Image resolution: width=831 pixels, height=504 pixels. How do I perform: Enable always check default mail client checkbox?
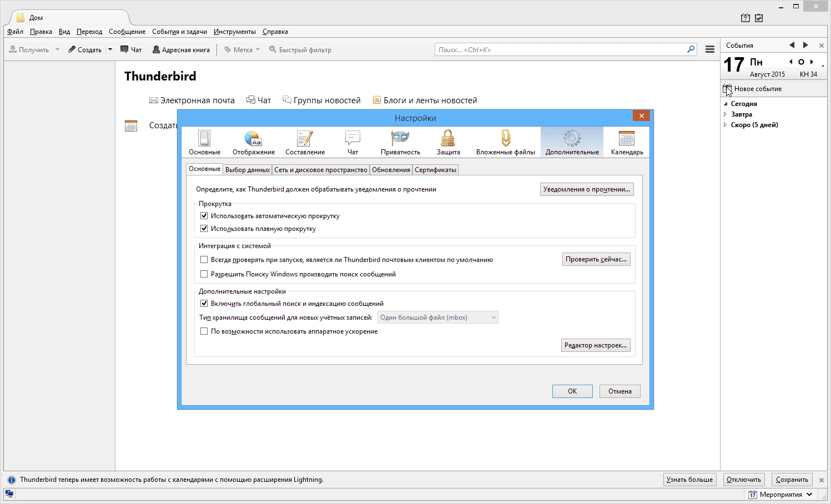[x=204, y=260]
